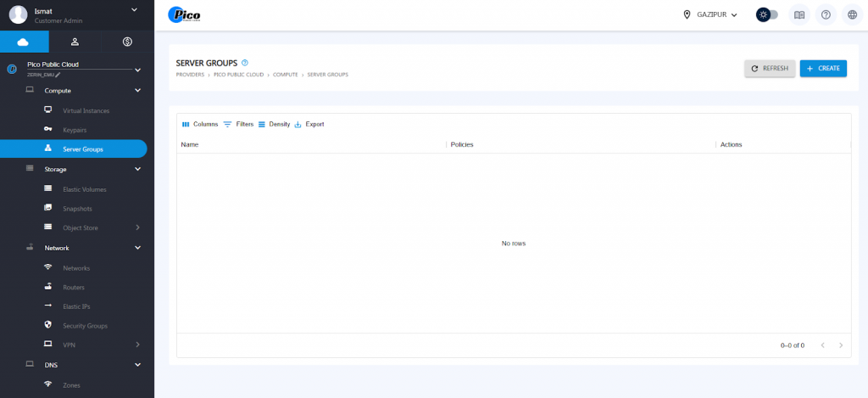Open the Columns selector in table toolbar
Screen dimensions: 868x398
200,124
